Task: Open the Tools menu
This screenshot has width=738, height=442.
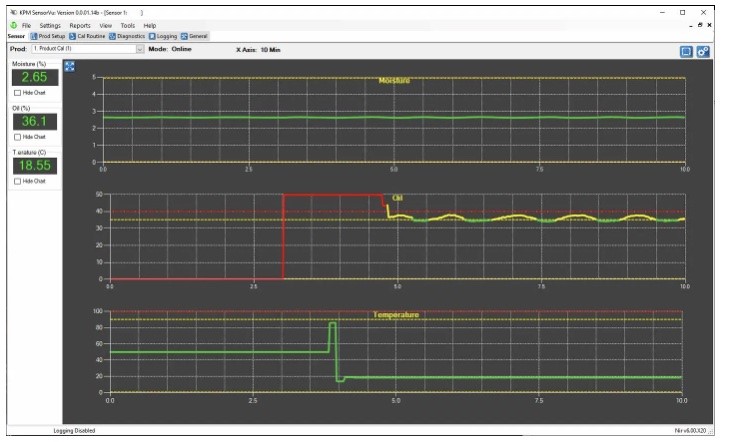Action: coord(128,25)
